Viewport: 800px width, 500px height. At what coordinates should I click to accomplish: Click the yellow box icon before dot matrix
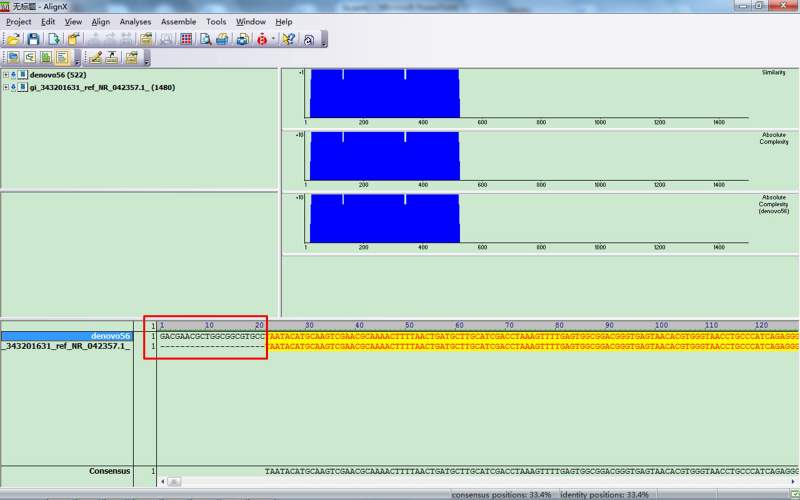[x=147, y=39]
